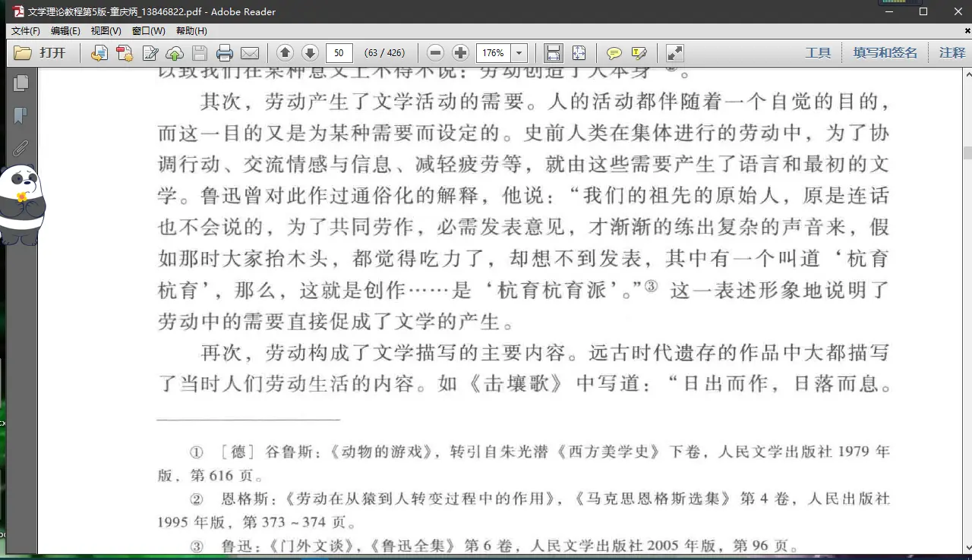Close the Adobe Reader window
The height and width of the screenshot is (560, 972).
pyautogui.click(x=957, y=11)
